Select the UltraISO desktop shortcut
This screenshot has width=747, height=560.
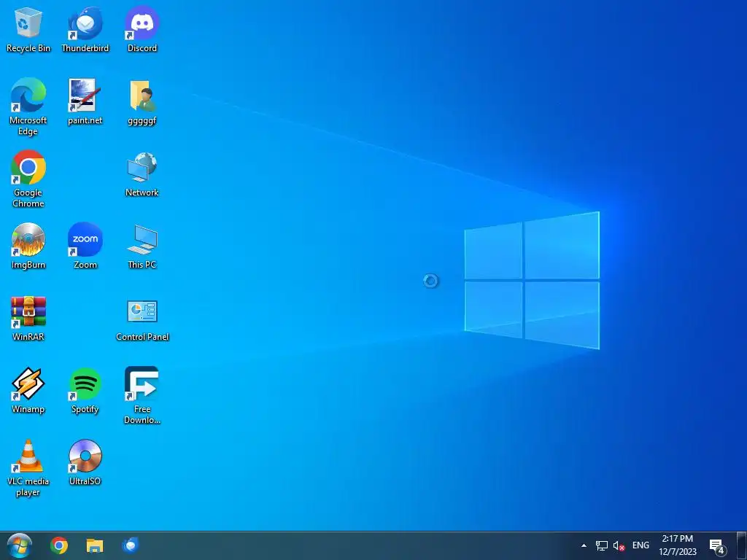85,463
